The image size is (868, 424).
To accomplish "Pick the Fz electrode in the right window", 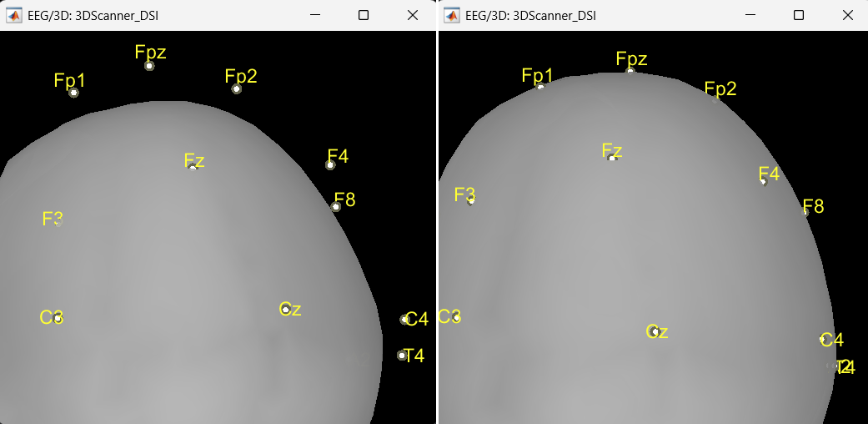I will point(612,157).
